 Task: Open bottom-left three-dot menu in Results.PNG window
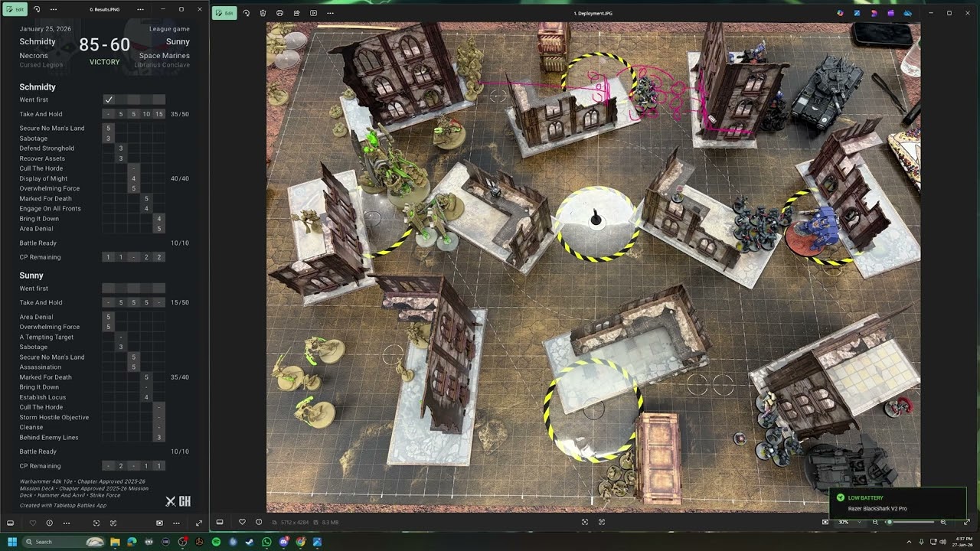coord(67,523)
